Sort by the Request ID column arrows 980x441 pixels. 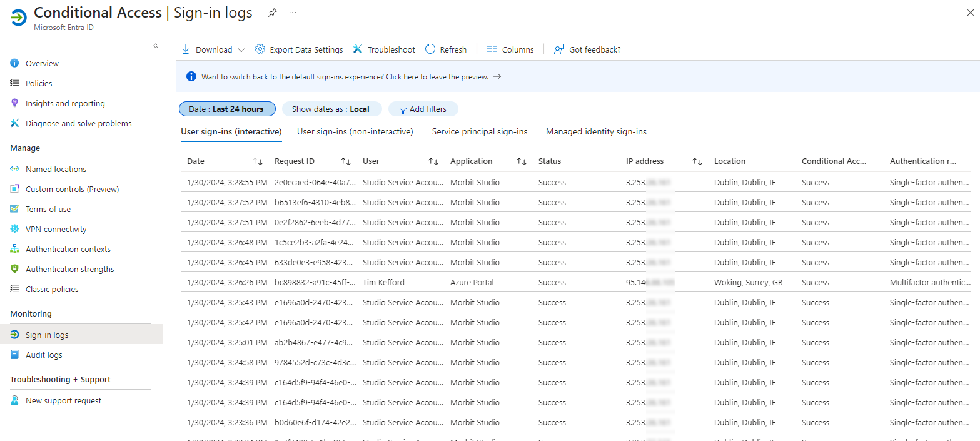(x=346, y=161)
